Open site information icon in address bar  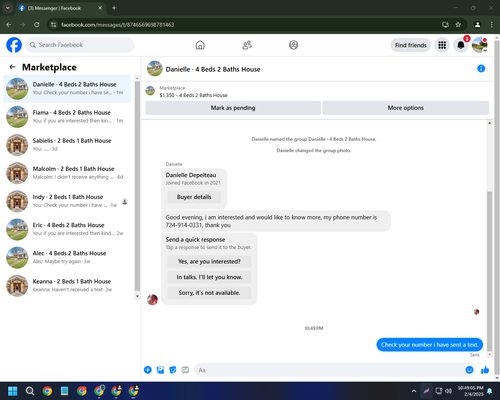pyautogui.click(x=54, y=25)
